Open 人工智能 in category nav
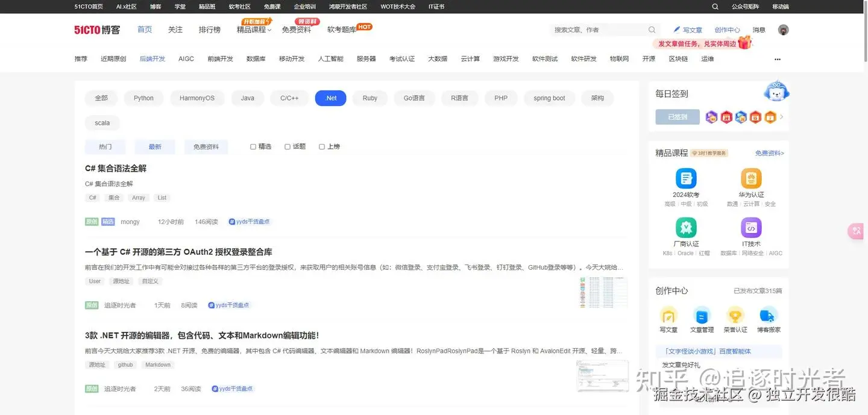 tap(331, 59)
